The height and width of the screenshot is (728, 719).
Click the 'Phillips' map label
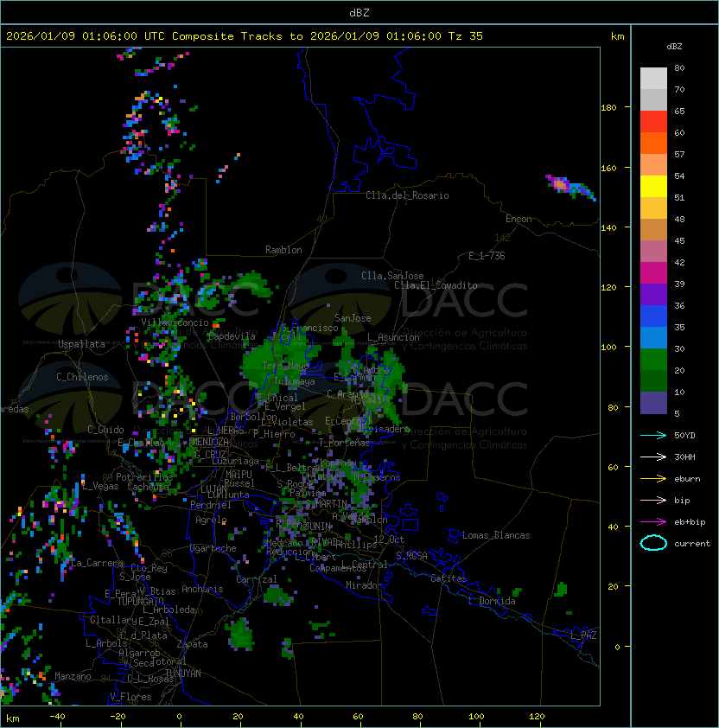point(357,545)
